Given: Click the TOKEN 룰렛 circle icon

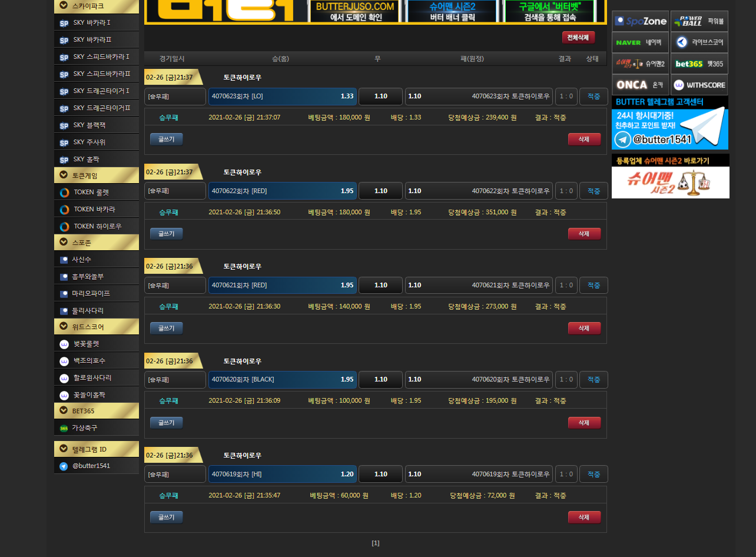Looking at the screenshot, I should pyautogui.click(x=64, y=193).
